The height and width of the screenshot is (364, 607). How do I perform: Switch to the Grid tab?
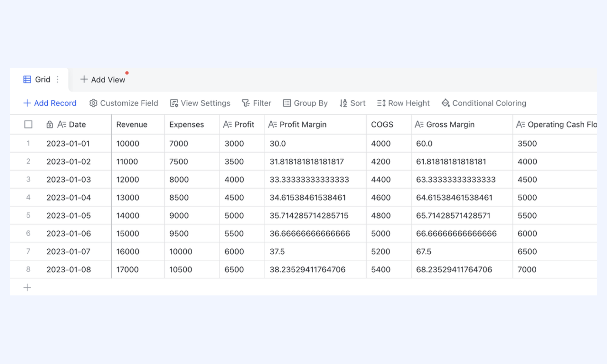[x=39, y=79]
